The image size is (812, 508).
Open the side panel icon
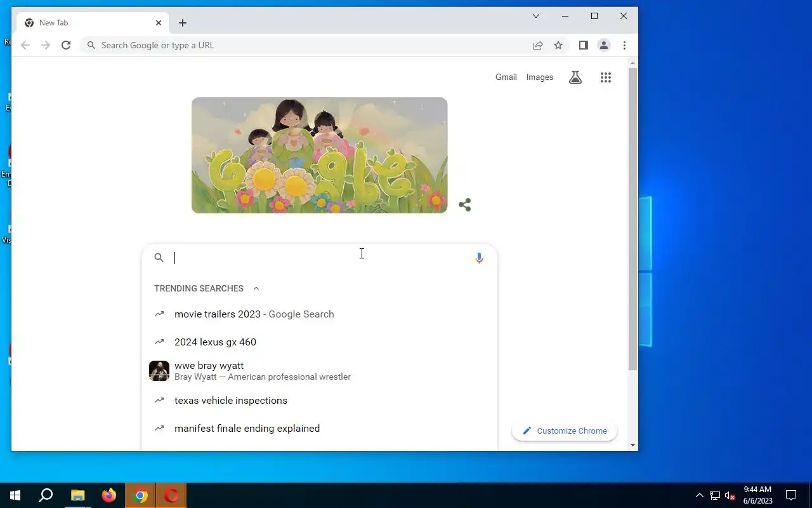tap(584, 45)
